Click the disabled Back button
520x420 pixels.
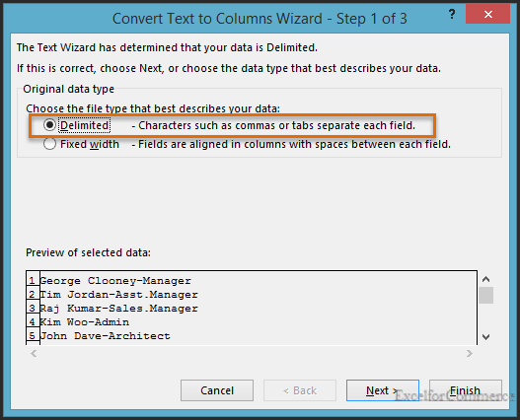click(x=300, y=390)
